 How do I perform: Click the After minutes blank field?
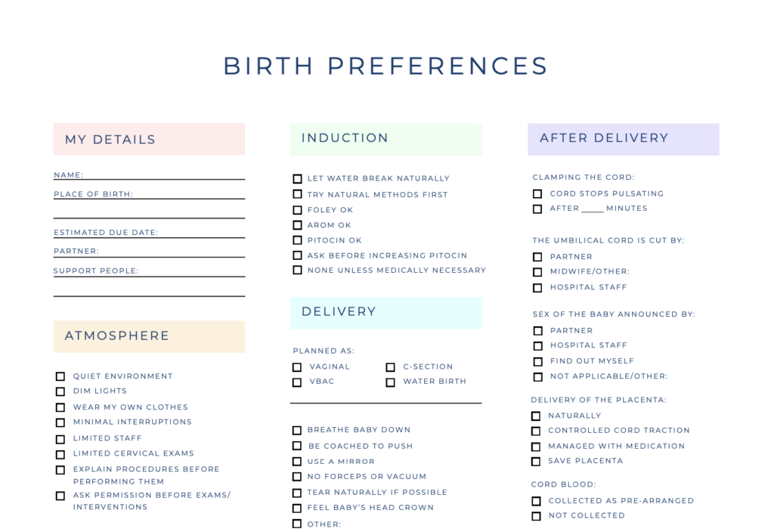click(593, 209)
